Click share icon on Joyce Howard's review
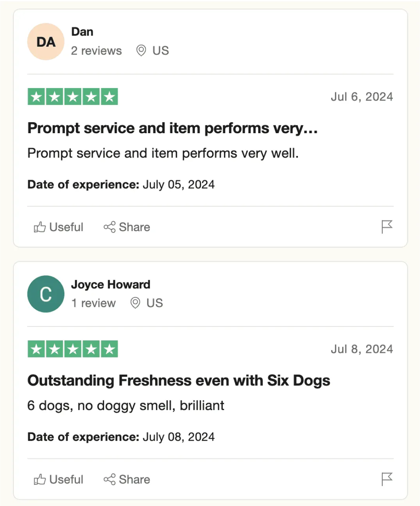 109,479
